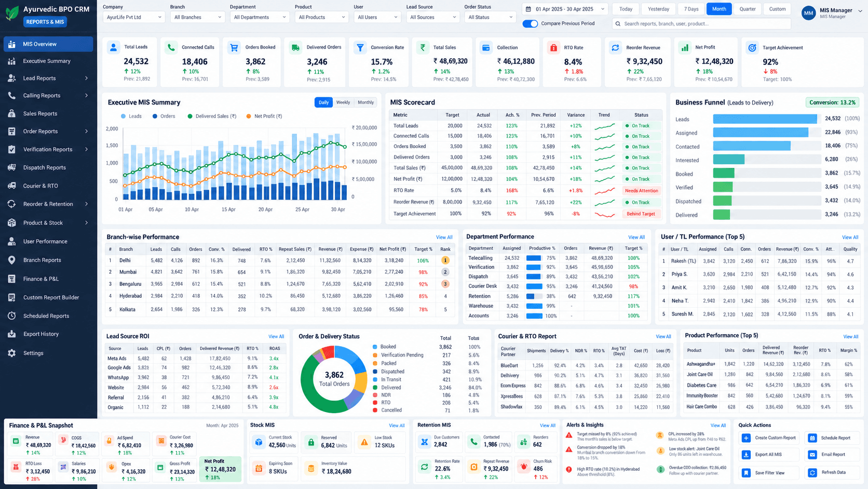Image resolution: width=868 pixels, height=489 pixels.
Task: Open the date range picker dropdown
Action: 565,9
